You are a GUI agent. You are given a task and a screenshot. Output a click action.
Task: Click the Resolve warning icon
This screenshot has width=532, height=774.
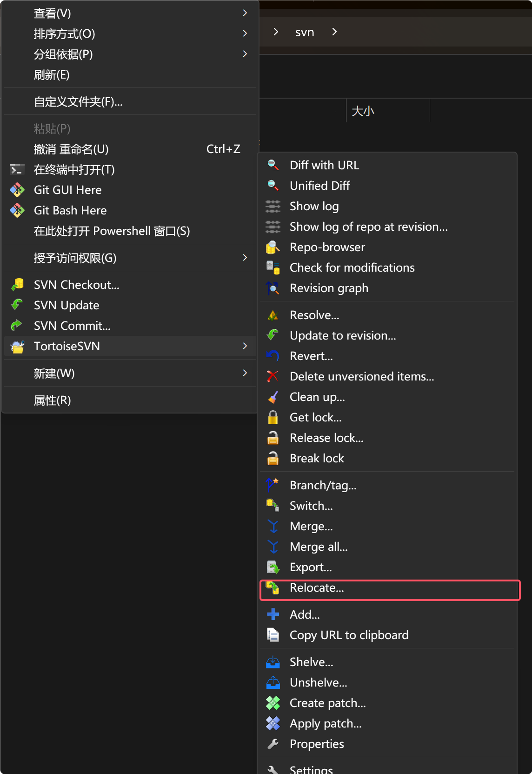[x=273, y=315]
